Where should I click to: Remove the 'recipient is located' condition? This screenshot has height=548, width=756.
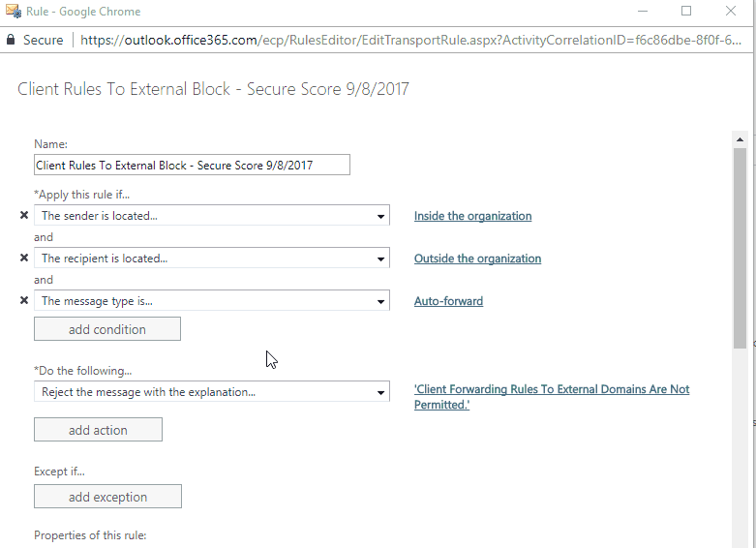tap(24, 258)
